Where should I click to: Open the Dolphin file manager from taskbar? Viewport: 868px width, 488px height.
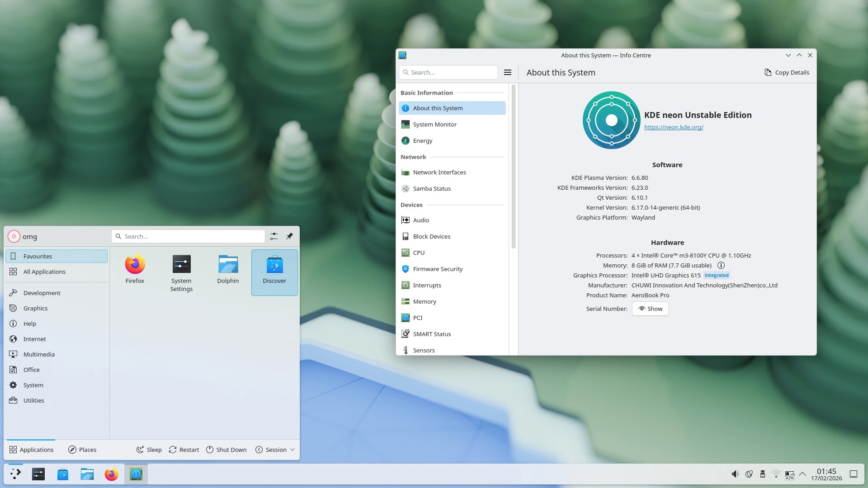(87, 474)
